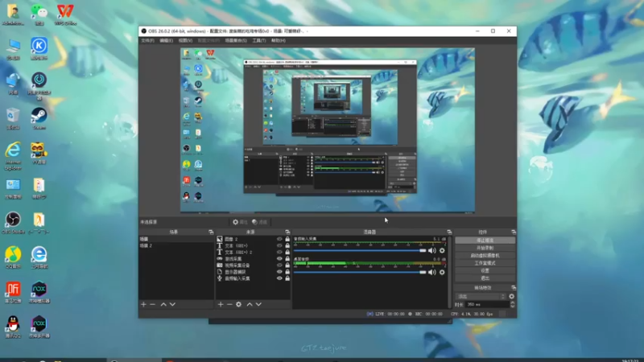The image size is (644, 362).
Task: Toggle lock on 显示器捕获 source
Action: point(287,272)
